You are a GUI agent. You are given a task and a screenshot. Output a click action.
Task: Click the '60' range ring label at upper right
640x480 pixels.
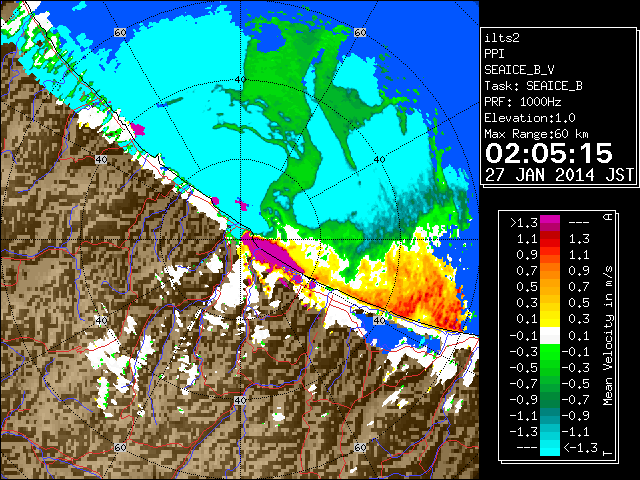[x=360, y=33]
